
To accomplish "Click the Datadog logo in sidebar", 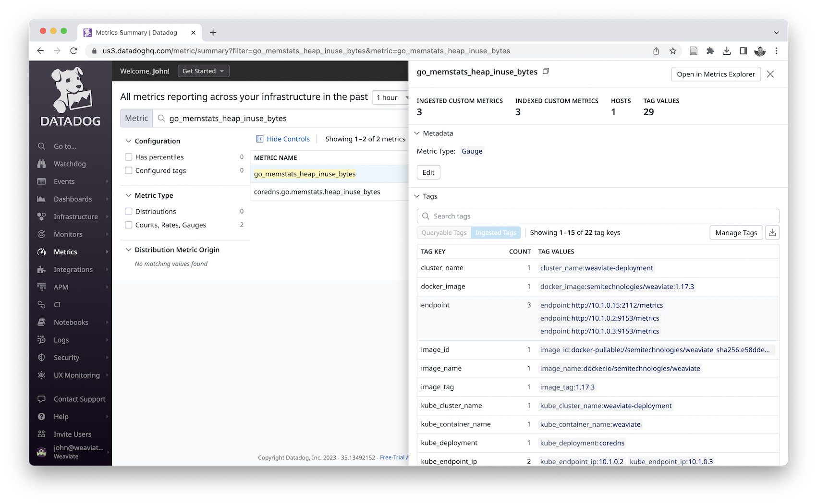I will click(x=71, y=97).
